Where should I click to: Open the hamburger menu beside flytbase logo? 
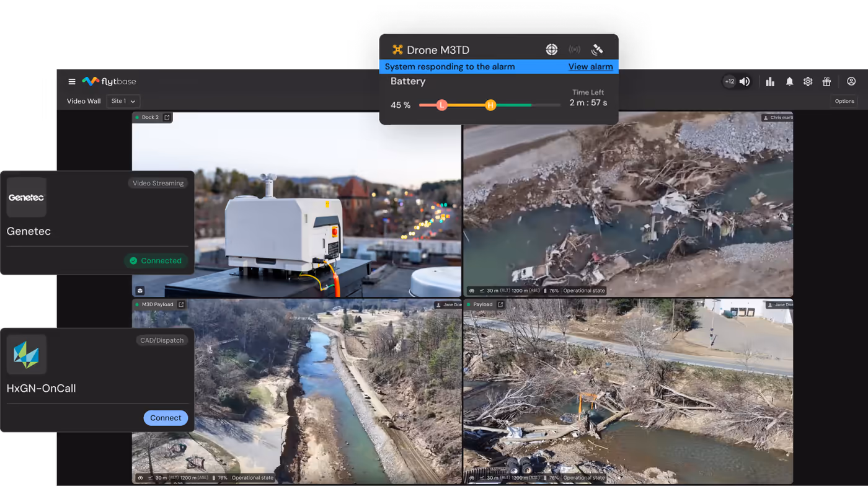(72, 81)
